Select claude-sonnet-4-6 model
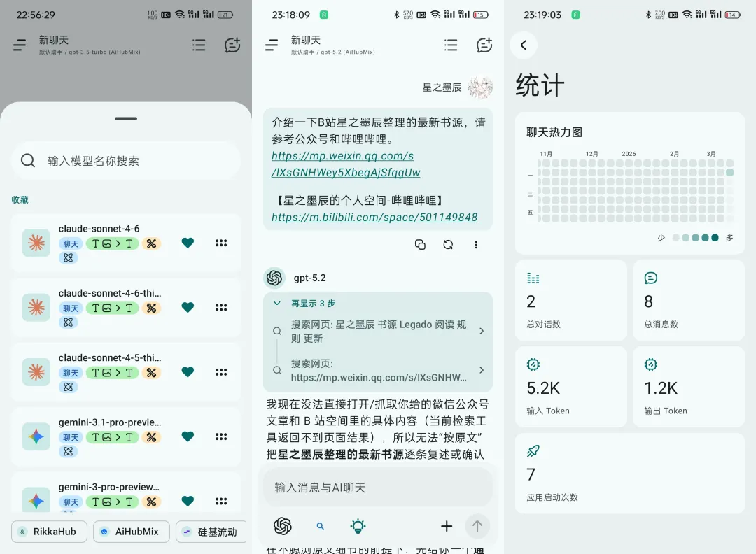This screenshot has width=756, height=554. [x=126, y=243]
